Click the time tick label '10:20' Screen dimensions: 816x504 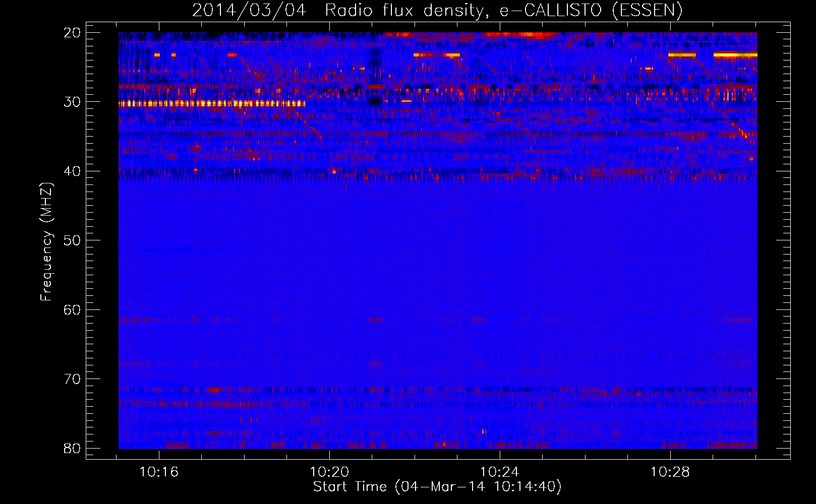329,472
